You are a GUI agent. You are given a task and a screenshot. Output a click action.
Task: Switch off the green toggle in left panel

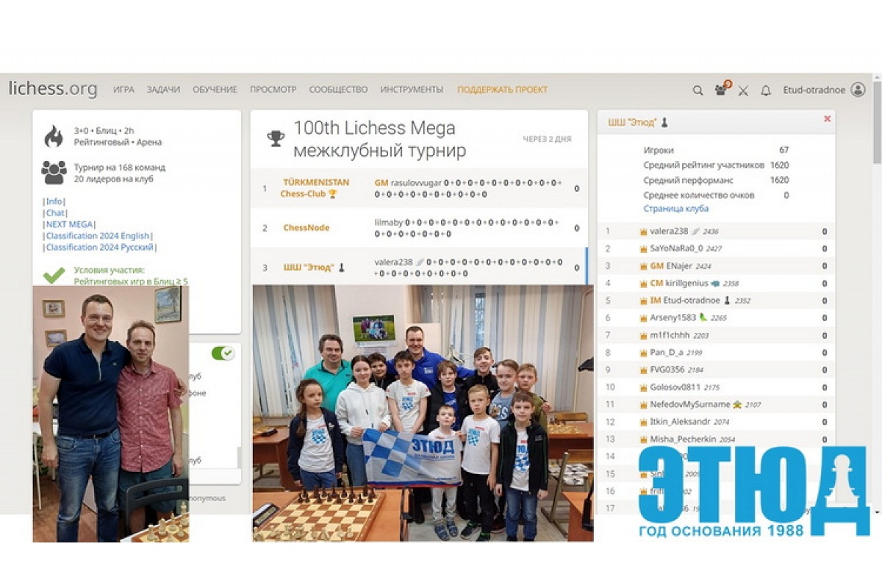click(223, 353)
